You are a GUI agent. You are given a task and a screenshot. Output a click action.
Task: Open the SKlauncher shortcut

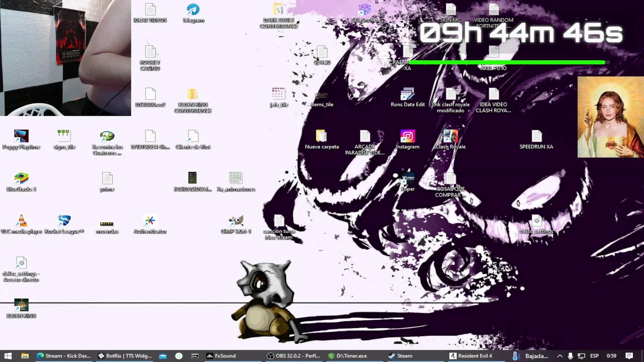pyautogui.click(x=365, y=14)
